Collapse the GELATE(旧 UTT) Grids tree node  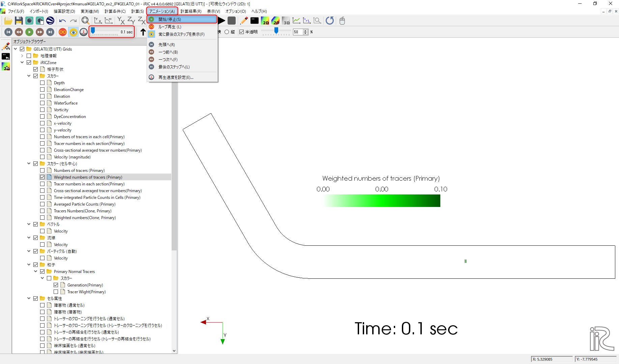[16, 49]
